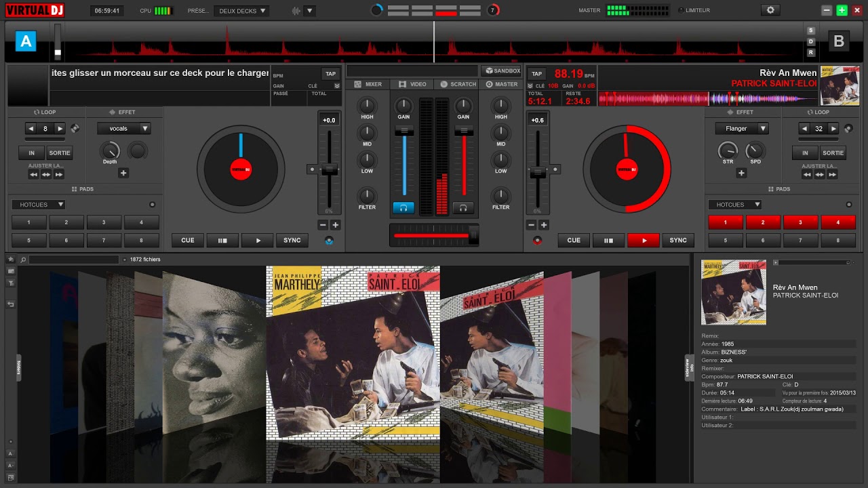868x488 pixels.
Task: Switch to the SCRATCH tab
Action: pos(458,84)
